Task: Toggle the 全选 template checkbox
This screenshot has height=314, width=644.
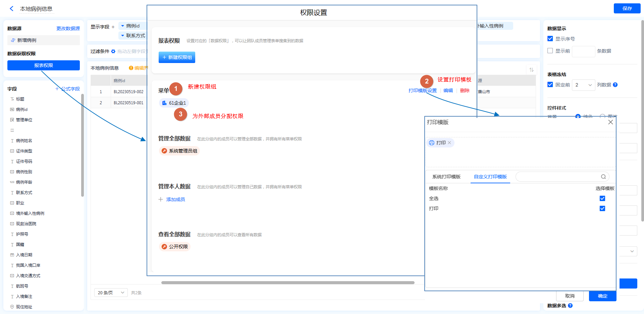Action: click(x=602, y=198)
